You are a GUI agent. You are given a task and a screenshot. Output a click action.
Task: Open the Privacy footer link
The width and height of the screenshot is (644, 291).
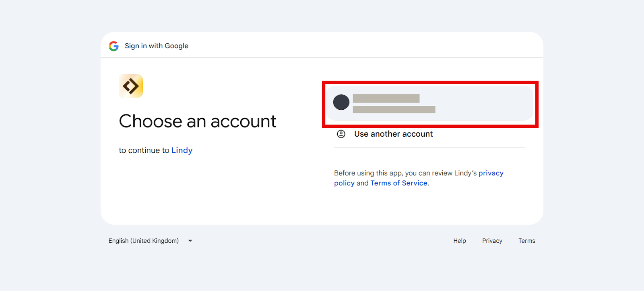tap(492, 241)
